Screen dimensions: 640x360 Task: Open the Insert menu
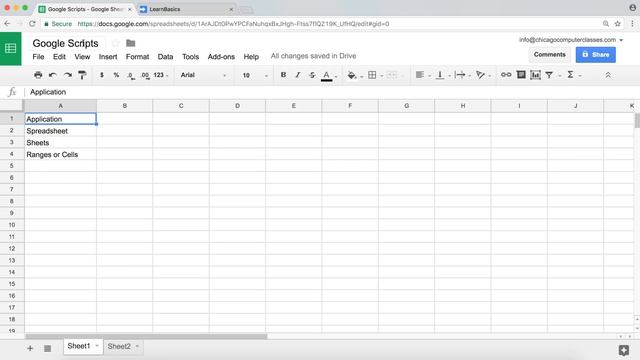click(108, 57)
